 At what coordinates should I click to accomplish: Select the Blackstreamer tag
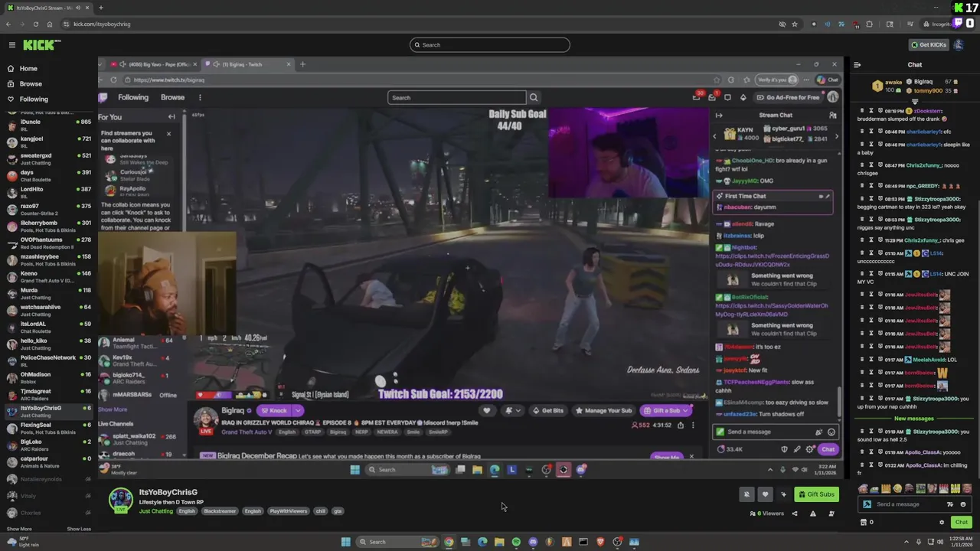(220, 511)
